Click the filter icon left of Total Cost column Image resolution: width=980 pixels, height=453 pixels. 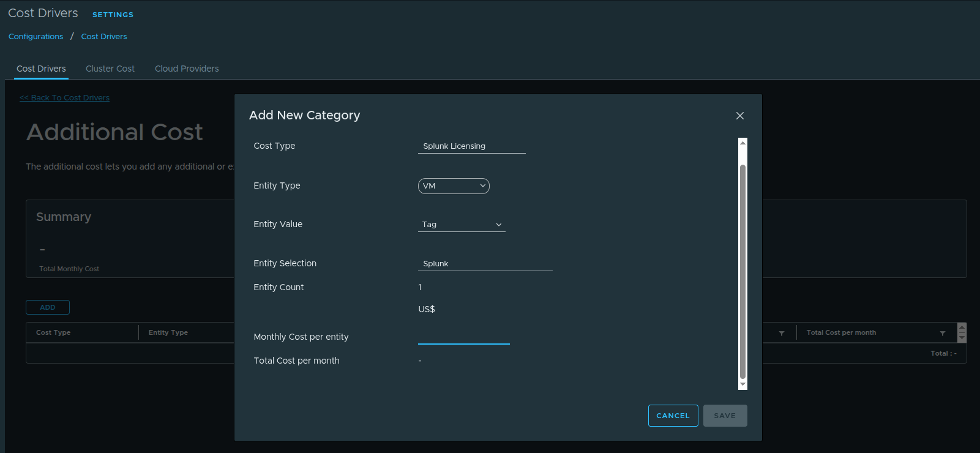click(x=781, y=333)
